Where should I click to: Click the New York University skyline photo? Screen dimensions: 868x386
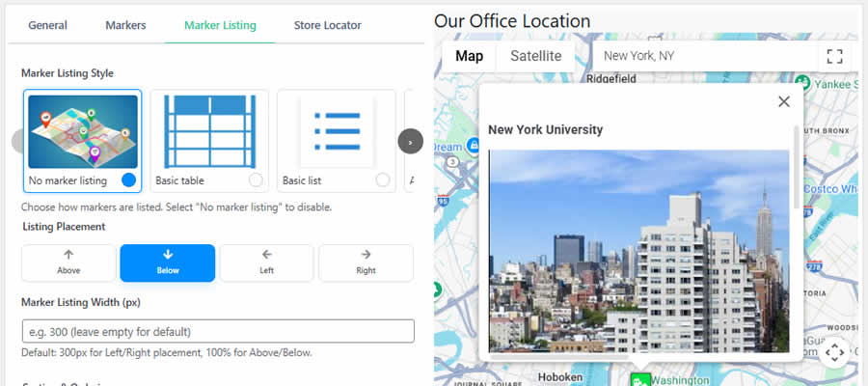639,251
